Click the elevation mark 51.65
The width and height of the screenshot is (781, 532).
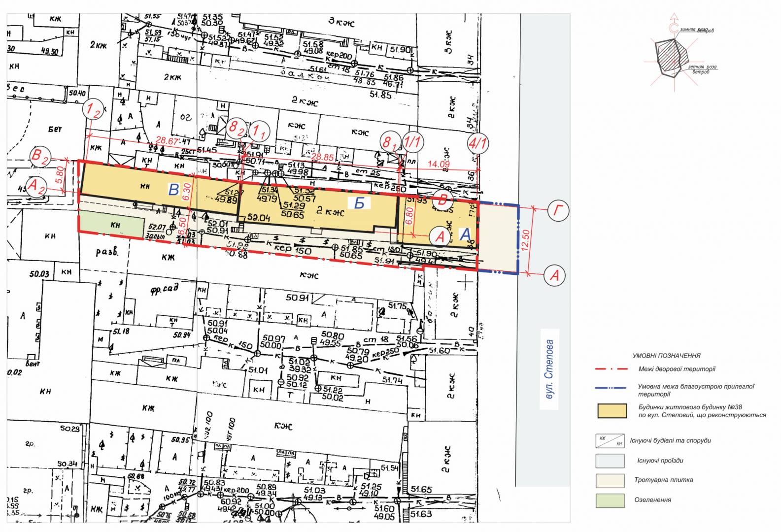[421, 489]
